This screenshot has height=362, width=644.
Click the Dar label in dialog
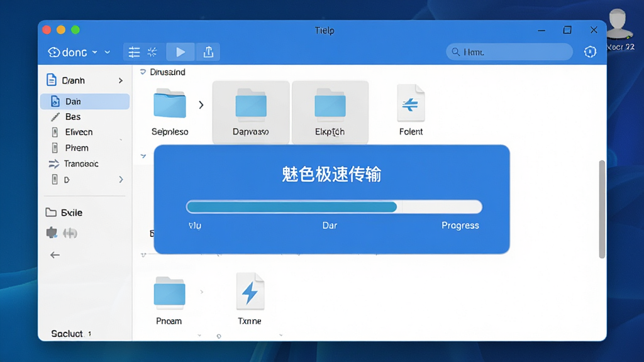tap(330, 226)
